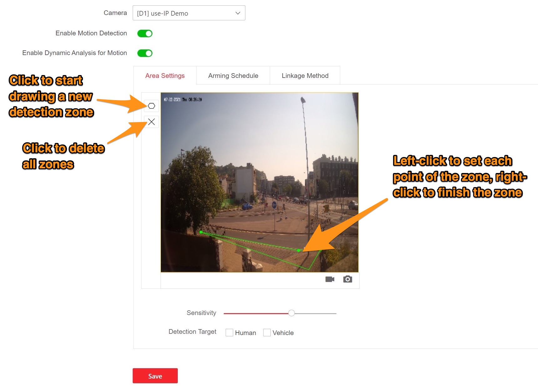Tick the Vehicle detection target checkbox
Viewport: 538px width, 392px height.
pos(267,333)
